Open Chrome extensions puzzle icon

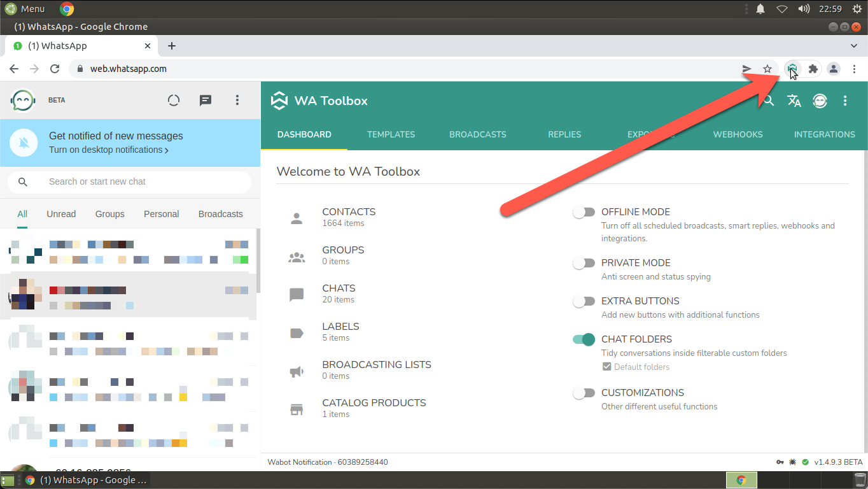(813, 69)
